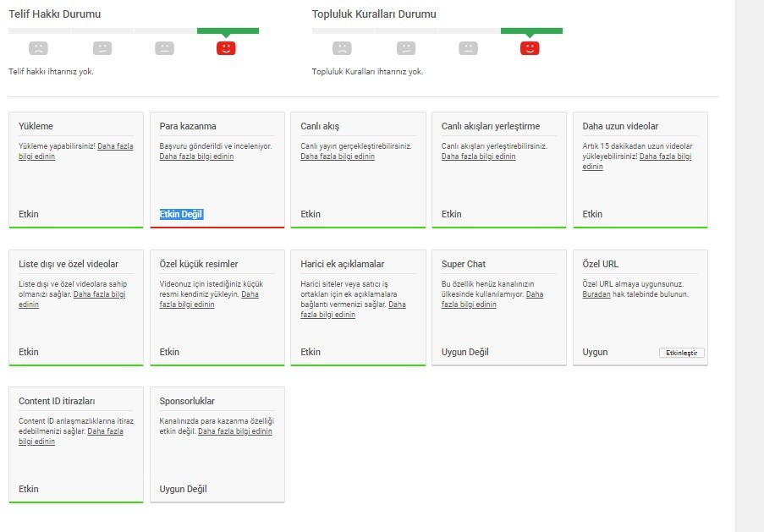Open the learn more link in the Super Chat card

[x=469, y=304]
